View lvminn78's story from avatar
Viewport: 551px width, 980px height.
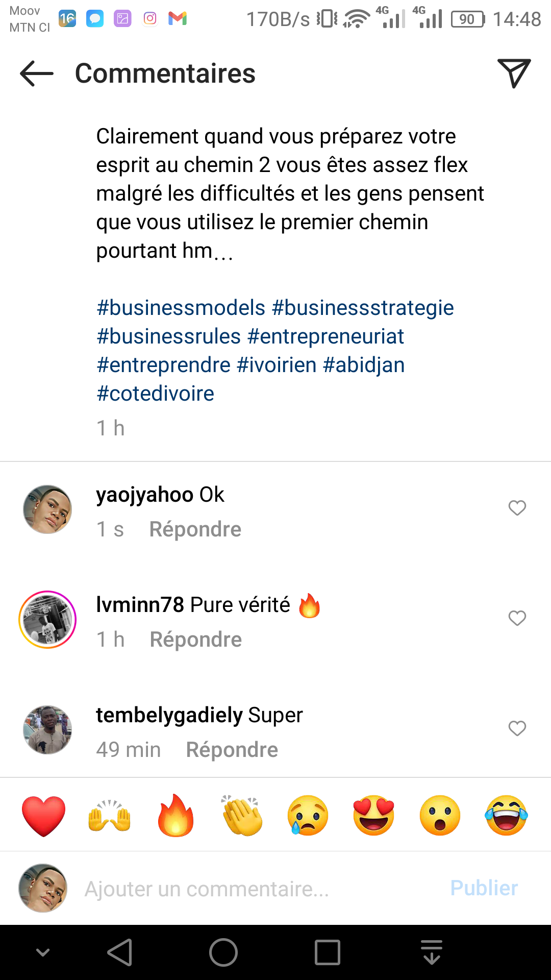coord(47,620)
